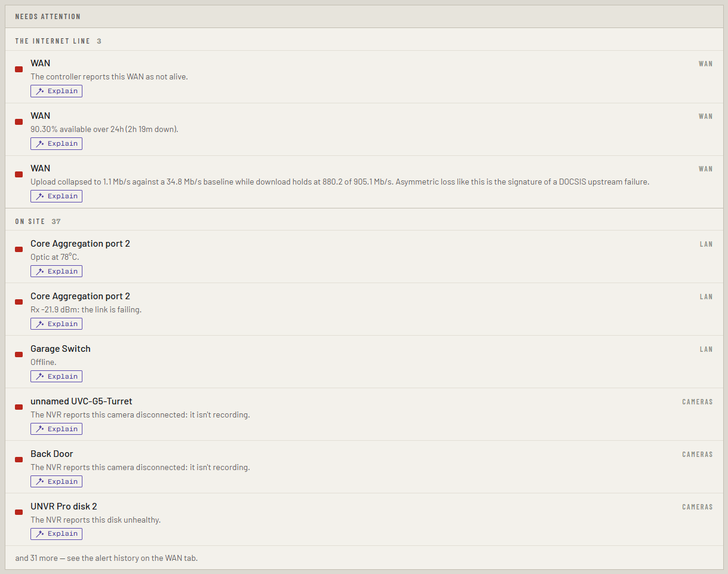This screenshot has width=728, height=574.
Task: Click the LAN tag on the Garage Switch row
Action: pos(707,349)
